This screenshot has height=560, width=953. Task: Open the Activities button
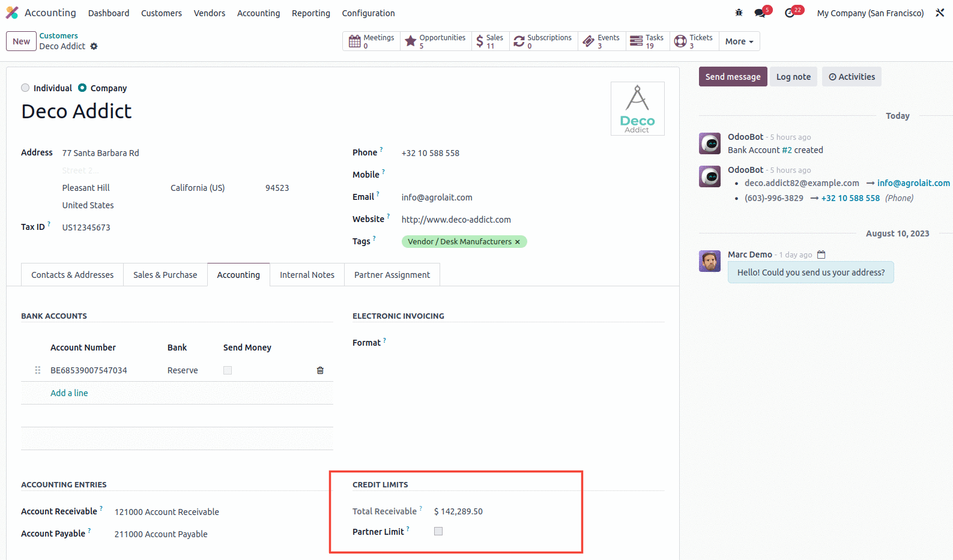(x=852, y=77)
